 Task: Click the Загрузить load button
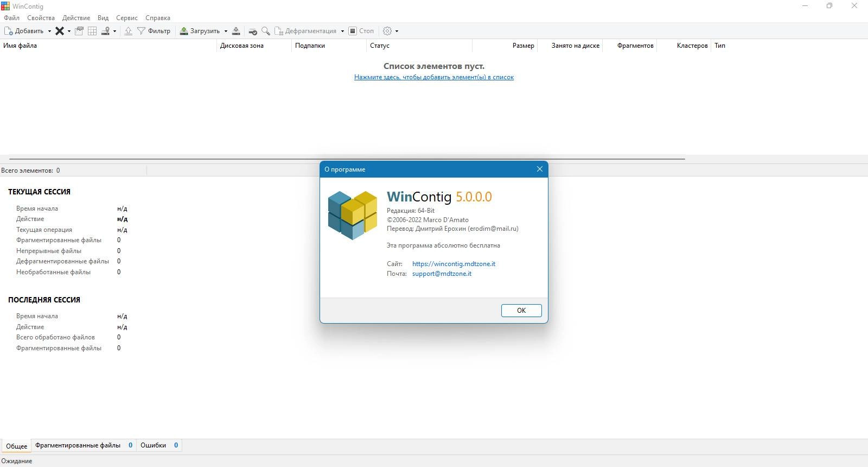[x=200, y=31]
